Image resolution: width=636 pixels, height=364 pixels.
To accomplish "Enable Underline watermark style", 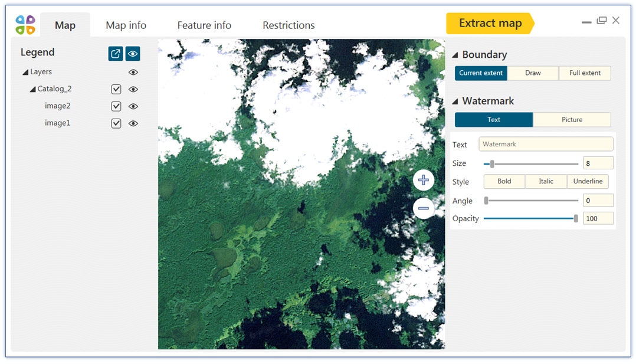I will tap(588, 181).
